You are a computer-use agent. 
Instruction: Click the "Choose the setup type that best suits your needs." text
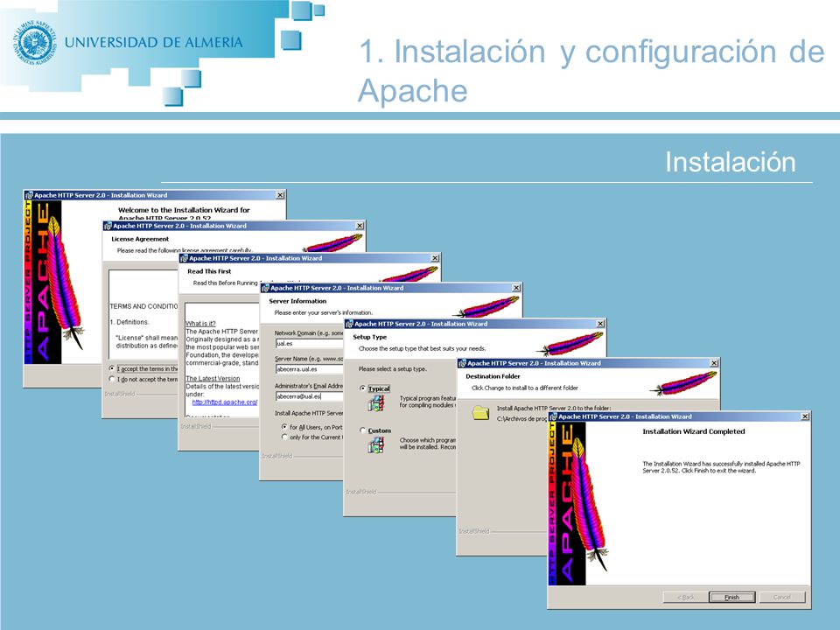coord(422,349)
